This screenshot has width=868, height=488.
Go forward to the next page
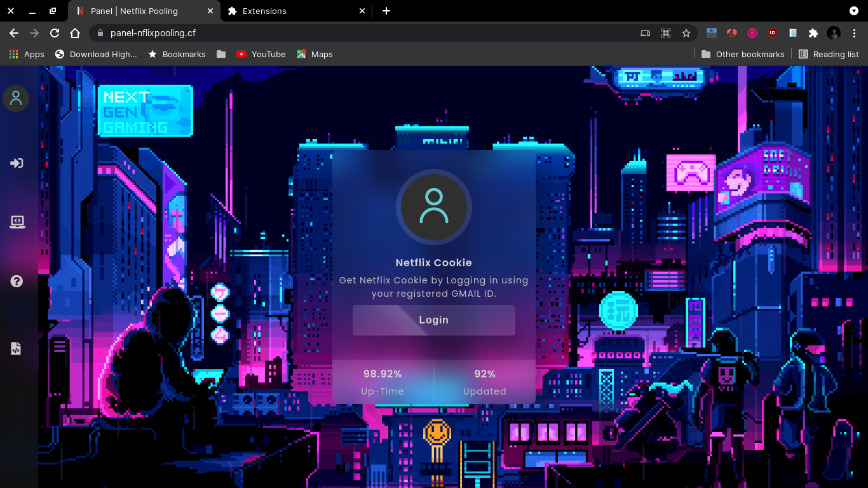[34, 33]
